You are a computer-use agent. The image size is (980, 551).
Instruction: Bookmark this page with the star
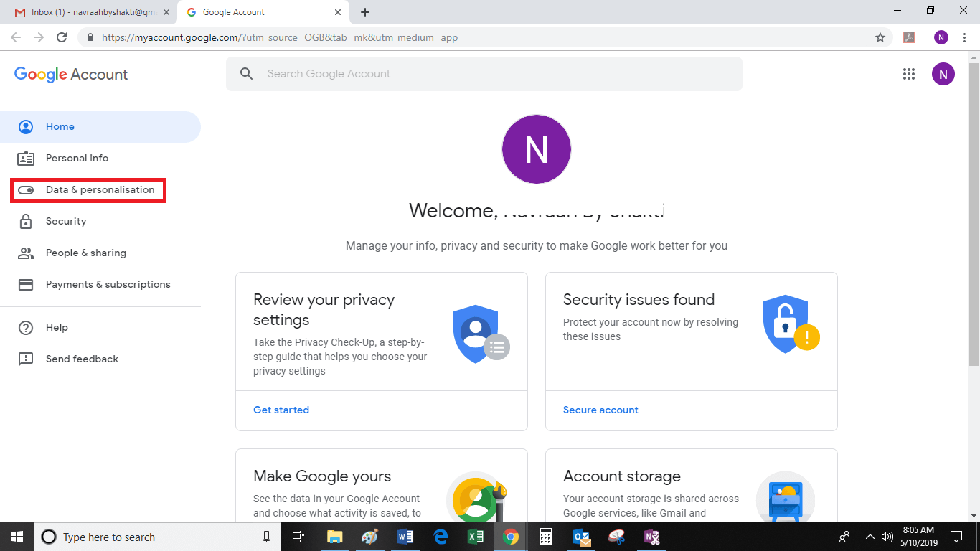tap(880, 37)
